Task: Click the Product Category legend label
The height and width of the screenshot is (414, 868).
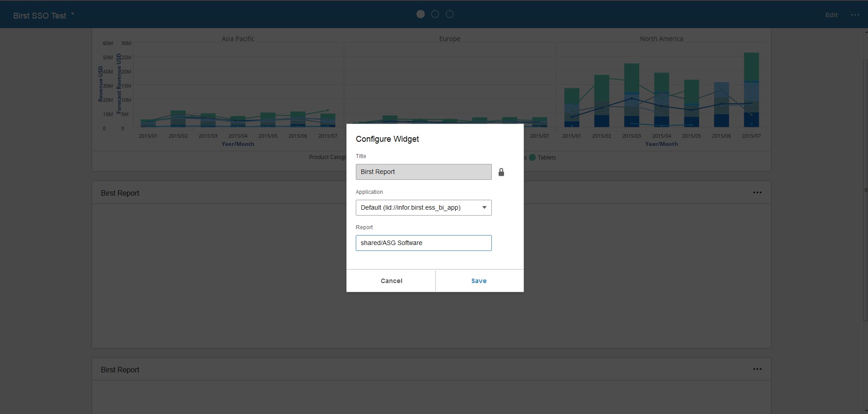Action: pyautogui.click(x=327, y=157)
